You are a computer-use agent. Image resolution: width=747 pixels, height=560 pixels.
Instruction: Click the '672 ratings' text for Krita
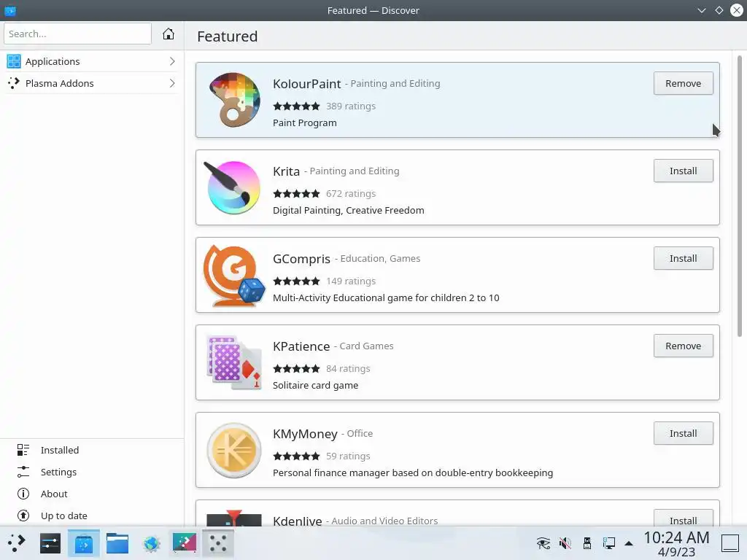click(351, 194)
